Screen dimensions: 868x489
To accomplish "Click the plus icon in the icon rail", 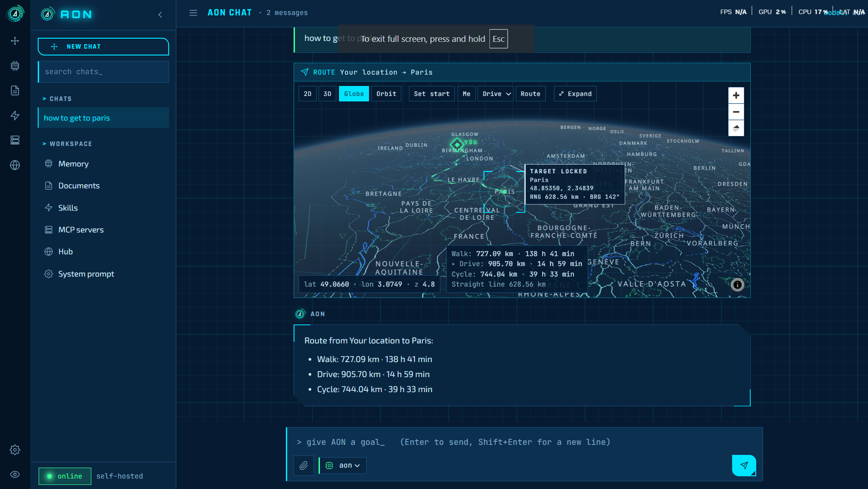I will tap(15, 41).
